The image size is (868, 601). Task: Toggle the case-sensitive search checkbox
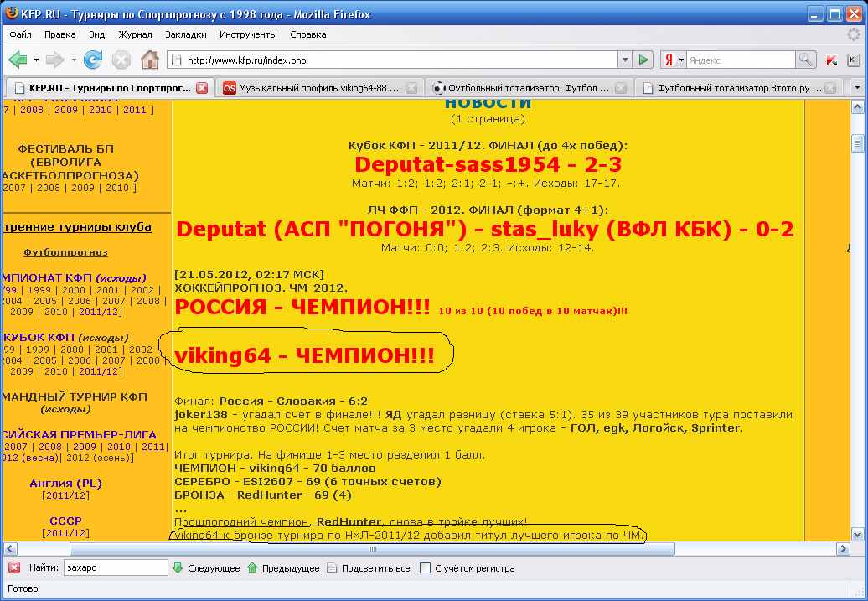point(425,567)
